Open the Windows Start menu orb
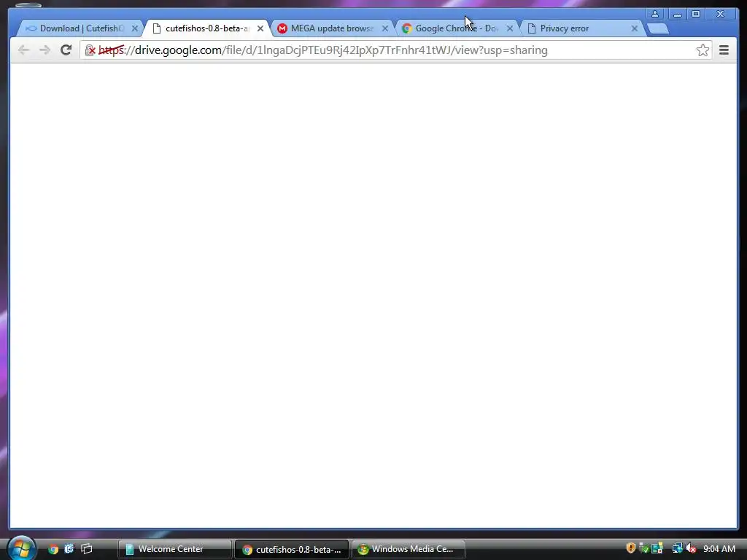The width and height of the screenshot is (747, 560). 21,548
